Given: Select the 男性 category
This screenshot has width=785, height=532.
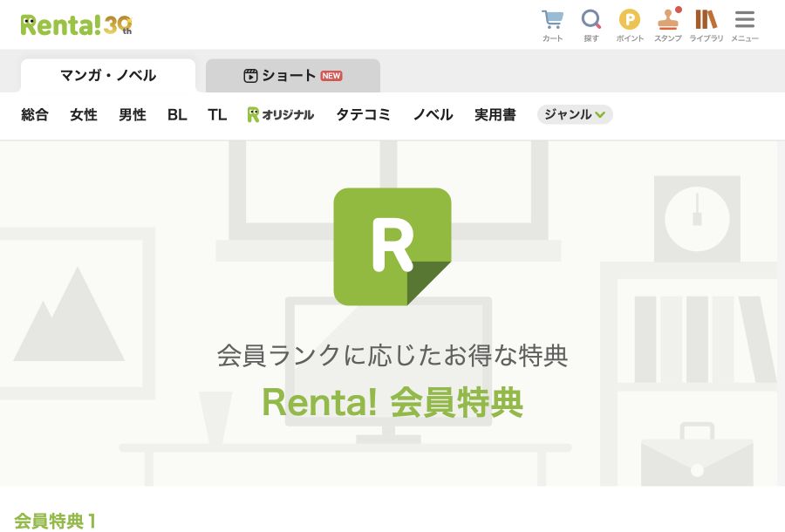Looking at the screenshot, I should (133, 114).
